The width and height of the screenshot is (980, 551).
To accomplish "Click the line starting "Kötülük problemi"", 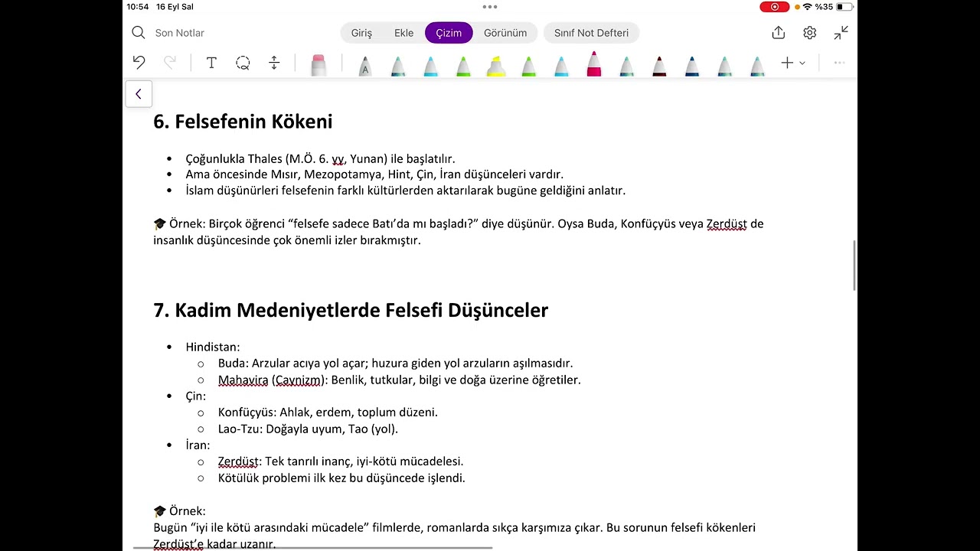I will point(341,478).
